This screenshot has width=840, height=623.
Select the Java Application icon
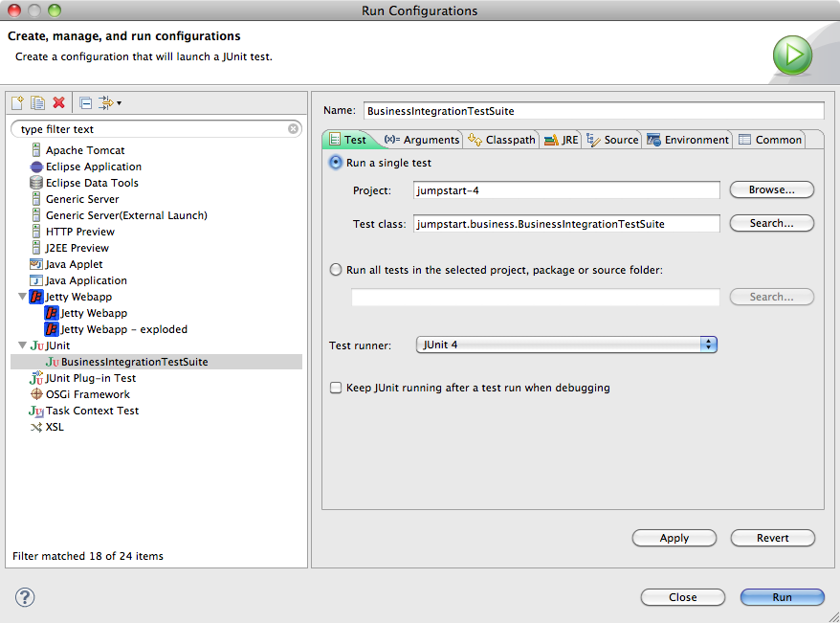pyautogui.click(x=36, y=280)
